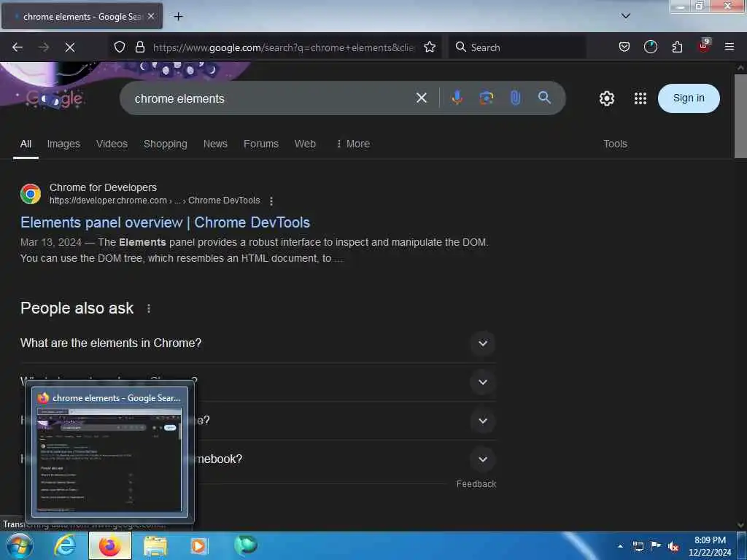Open a new tab with plus button
The width and height of the screenshot is (747, 560).
point(178,17)
